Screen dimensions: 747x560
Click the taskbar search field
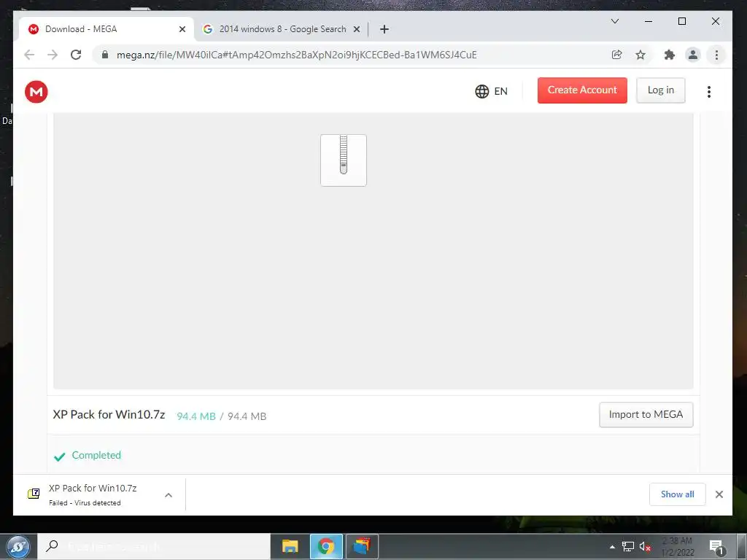tap(154, 546)
